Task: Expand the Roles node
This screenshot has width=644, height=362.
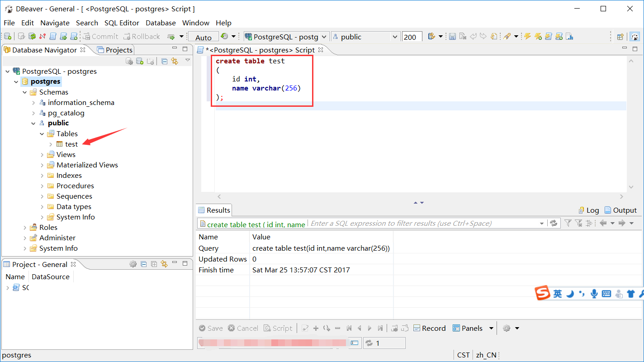Action: click(25, 228)
